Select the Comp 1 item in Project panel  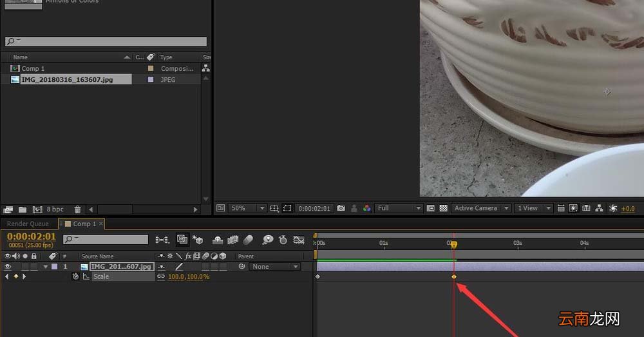(x=33, y=69)
